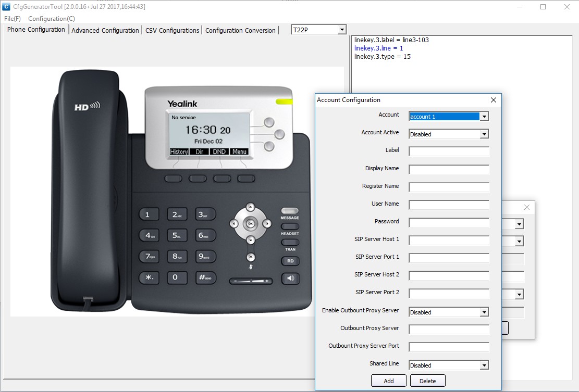Click the top line key beside the phone screen
579x392 pixels.
(x=269, y=122)
